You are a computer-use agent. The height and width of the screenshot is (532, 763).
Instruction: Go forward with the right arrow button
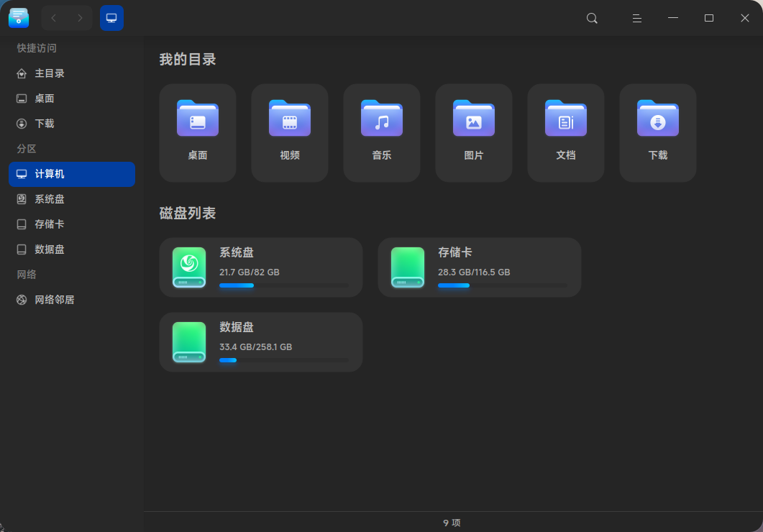(x=80, y=18)
